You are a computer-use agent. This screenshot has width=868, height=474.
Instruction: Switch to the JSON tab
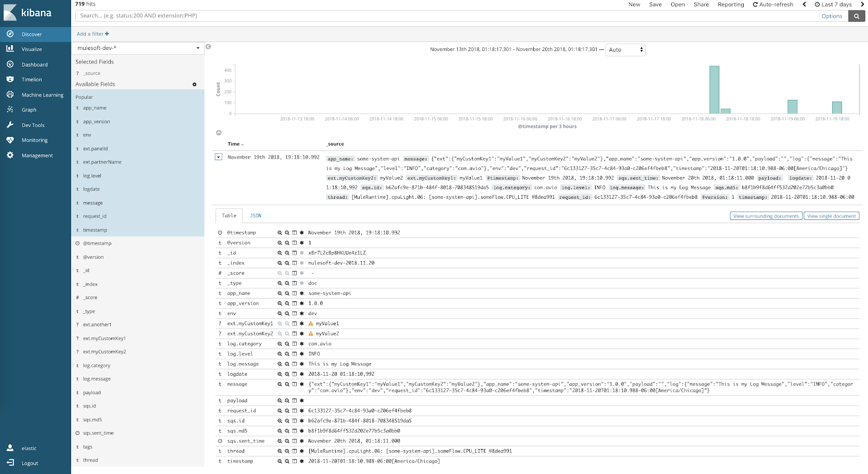click(256, 216)
